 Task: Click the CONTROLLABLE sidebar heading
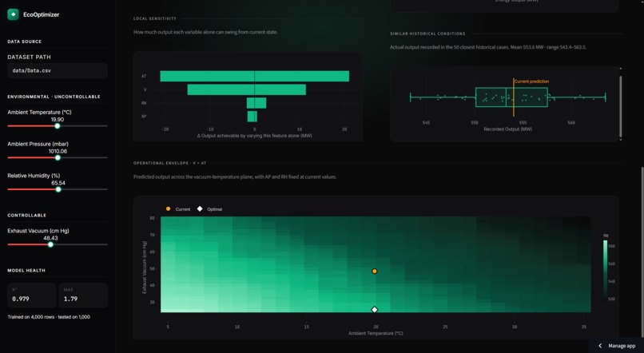pyautogui.click(x=26, y=215)
